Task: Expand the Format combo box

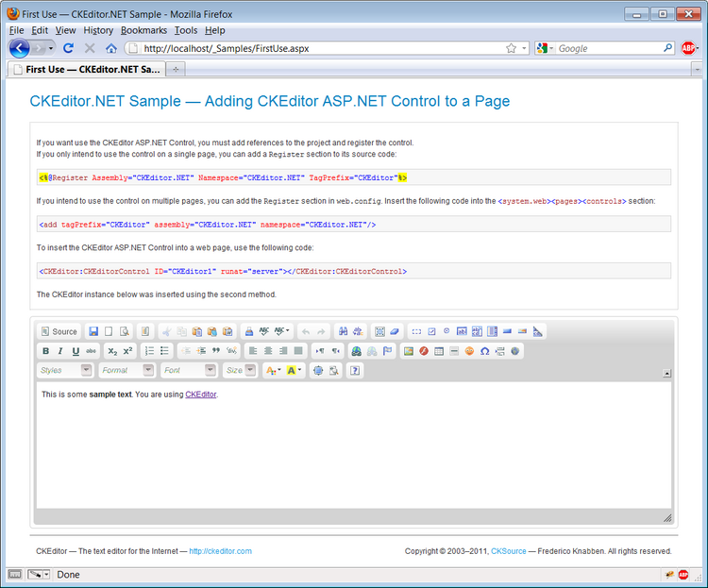Action: coord(126,370)
